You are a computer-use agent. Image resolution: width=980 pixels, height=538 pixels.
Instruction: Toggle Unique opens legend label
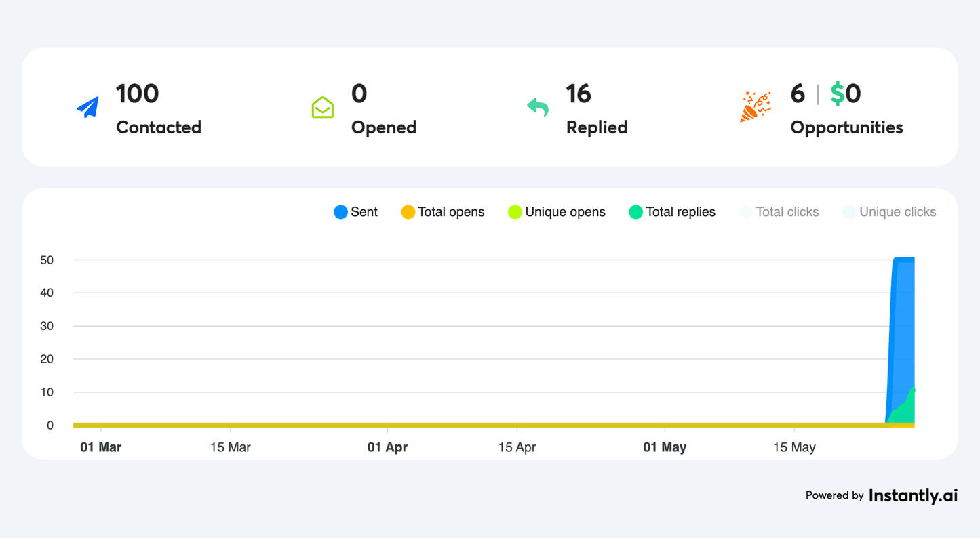[x=565, y=212]
